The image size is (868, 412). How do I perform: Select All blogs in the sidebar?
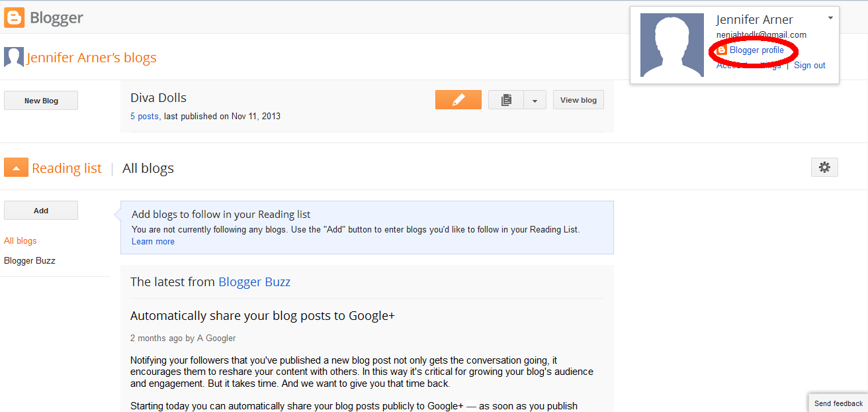click(x=21, y=240)
